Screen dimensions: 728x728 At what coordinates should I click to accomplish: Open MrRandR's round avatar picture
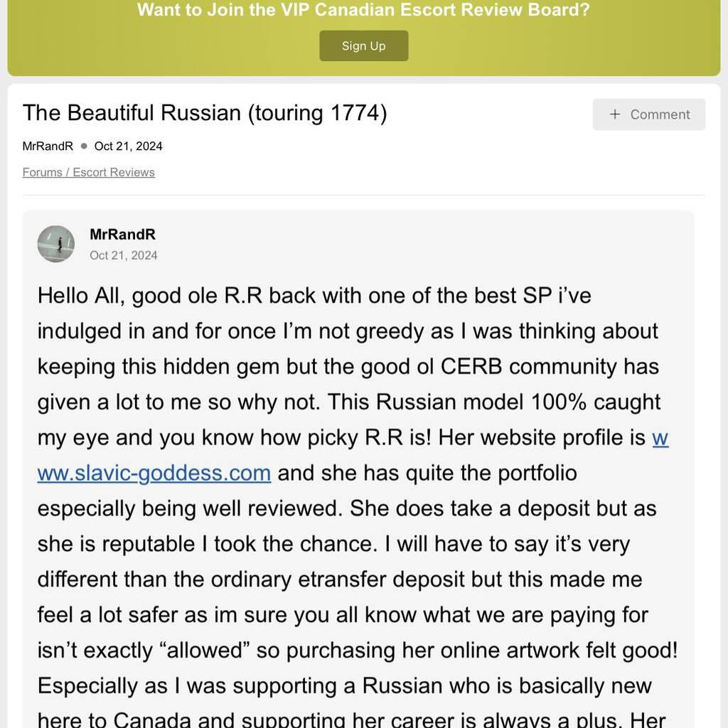point(56,244)
